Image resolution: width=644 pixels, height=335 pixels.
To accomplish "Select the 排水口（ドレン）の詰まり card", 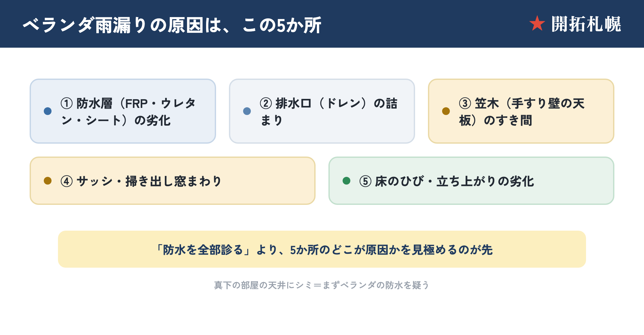I will (322, 111).
